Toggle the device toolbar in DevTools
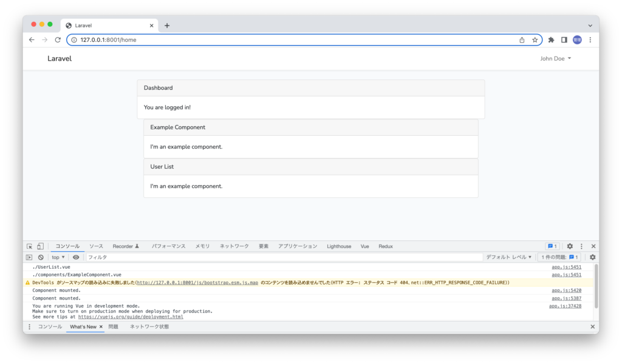 point(39,246)
